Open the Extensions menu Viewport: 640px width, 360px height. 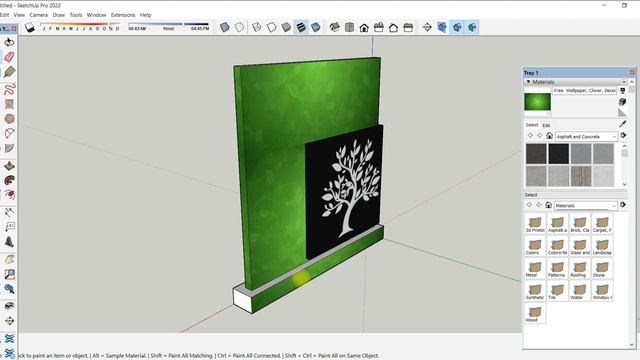123,15
